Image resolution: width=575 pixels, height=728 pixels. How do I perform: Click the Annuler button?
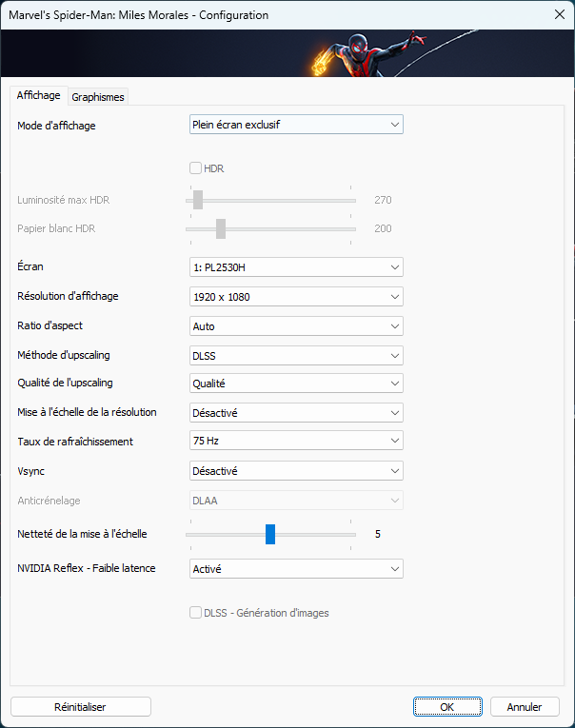525,707
